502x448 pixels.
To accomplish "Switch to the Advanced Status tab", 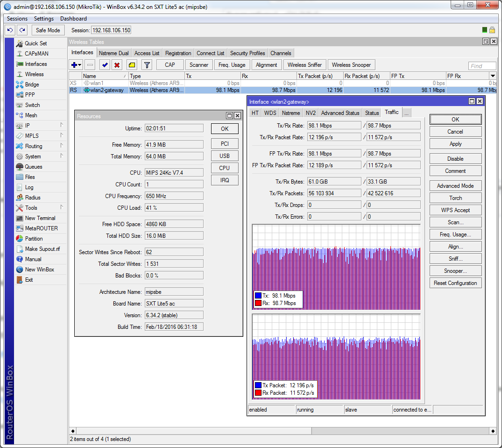I will coord(340,113).
